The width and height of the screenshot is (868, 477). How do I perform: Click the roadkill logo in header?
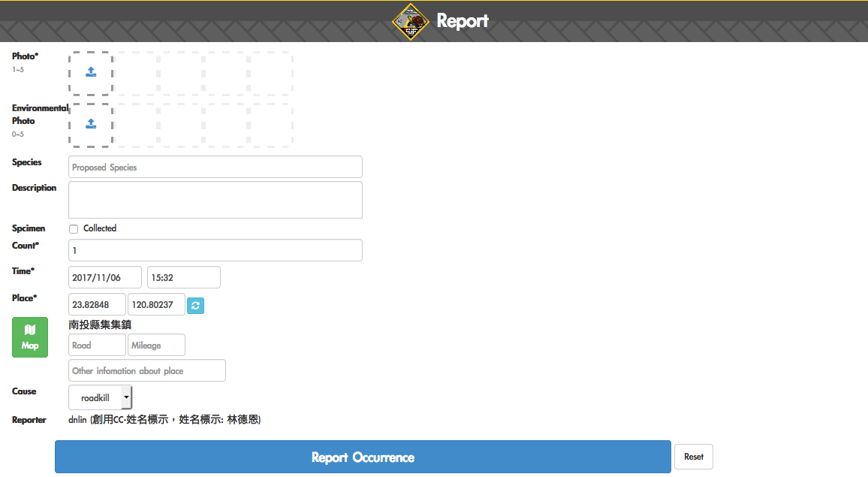pos(410,21)
